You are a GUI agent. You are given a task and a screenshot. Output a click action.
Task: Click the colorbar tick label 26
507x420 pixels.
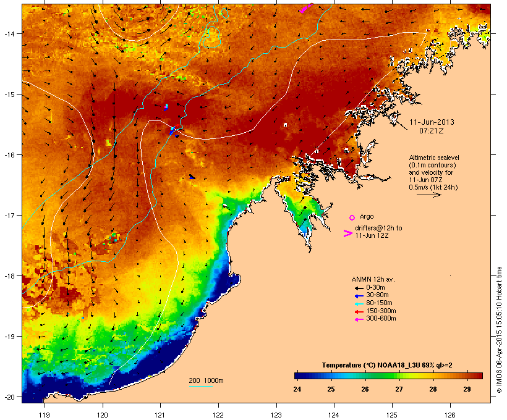pos(365,389)
